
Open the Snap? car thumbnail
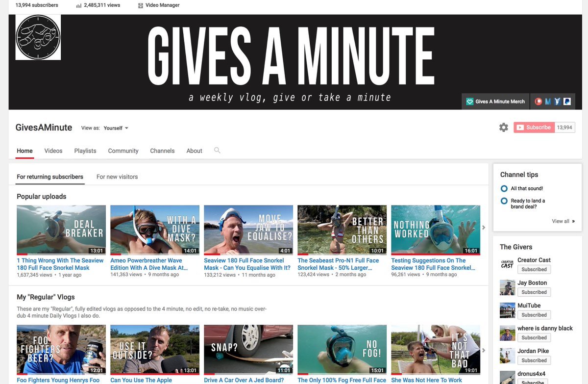(x=248, y=350)
